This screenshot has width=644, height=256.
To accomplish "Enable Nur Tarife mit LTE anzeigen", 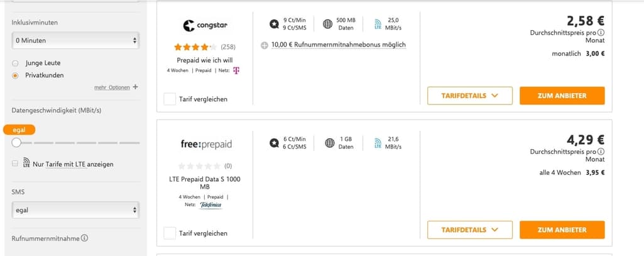I will coord(15,164).
